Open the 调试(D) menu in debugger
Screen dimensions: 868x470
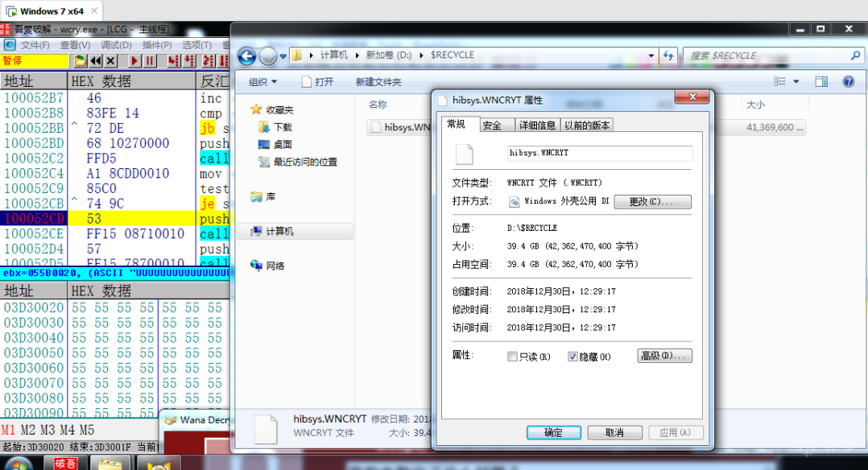point(116,45)
